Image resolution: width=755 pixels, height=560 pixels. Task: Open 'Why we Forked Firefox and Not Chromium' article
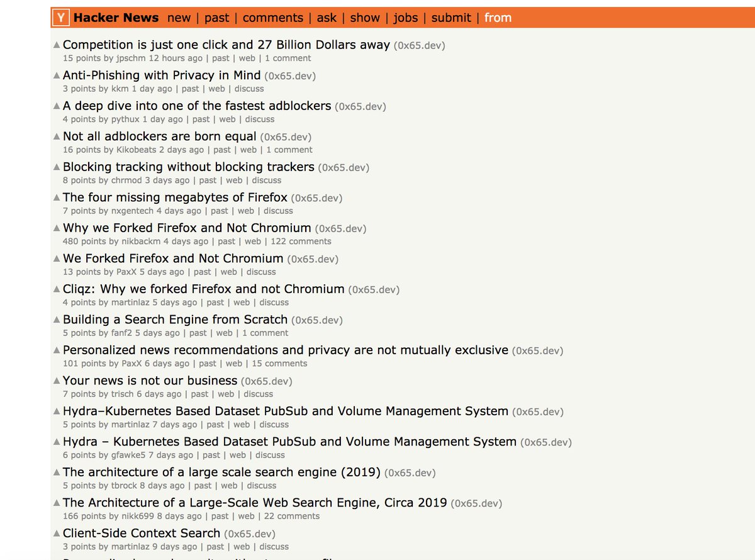[187, 228]
